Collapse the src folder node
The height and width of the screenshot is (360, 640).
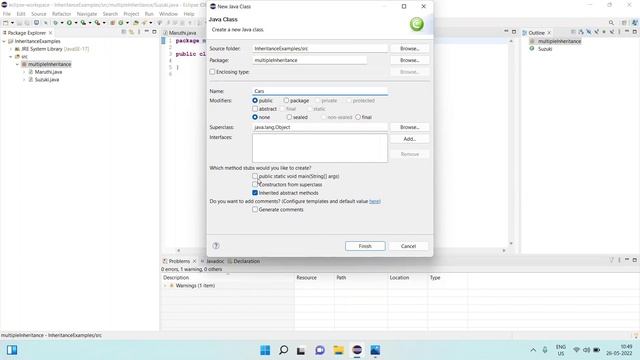11,57
